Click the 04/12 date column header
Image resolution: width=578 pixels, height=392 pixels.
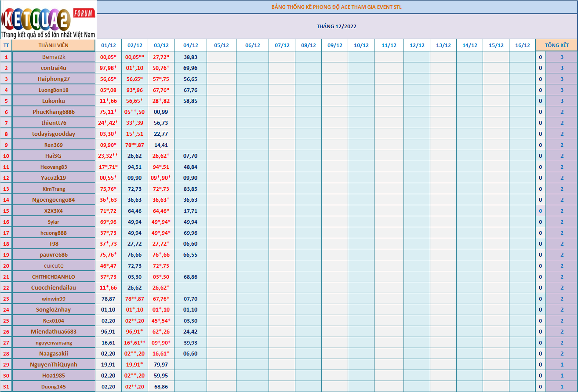(x=190, y=45)
